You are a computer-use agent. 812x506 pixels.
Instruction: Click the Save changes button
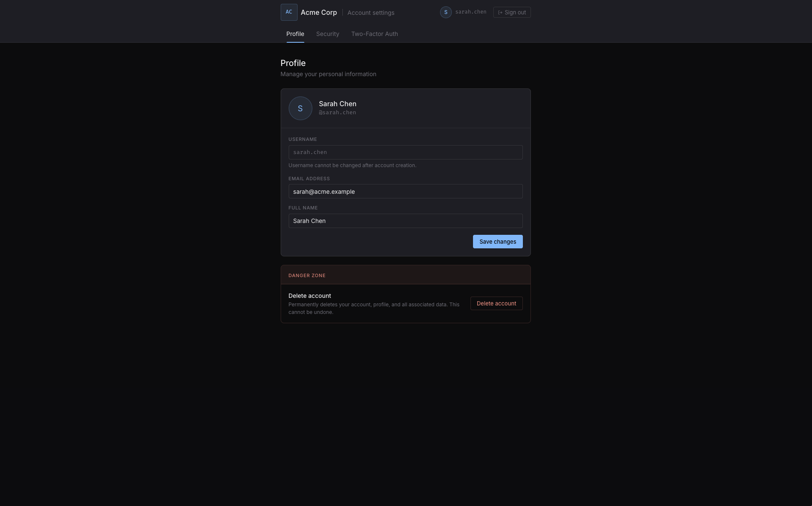[498, 242]
